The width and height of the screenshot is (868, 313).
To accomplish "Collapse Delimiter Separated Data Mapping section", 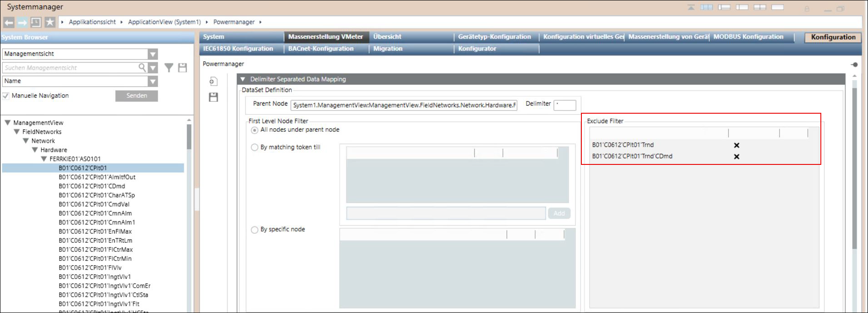I will pyautogui.click(x=243, y=79).
